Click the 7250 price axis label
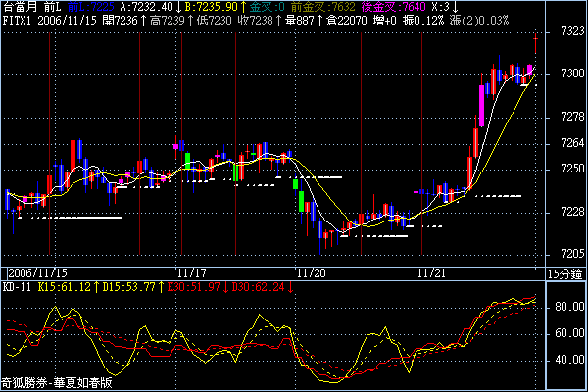 pos(566,169)
